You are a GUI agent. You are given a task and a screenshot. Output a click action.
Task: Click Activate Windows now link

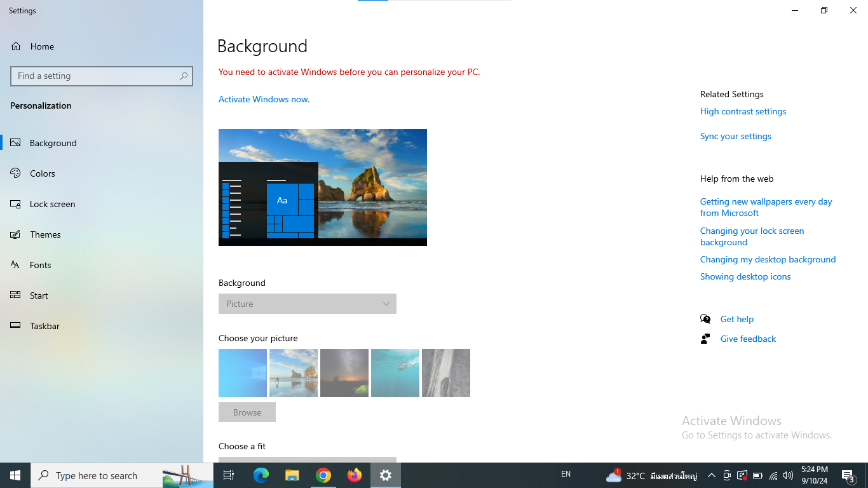click(264, 99)
